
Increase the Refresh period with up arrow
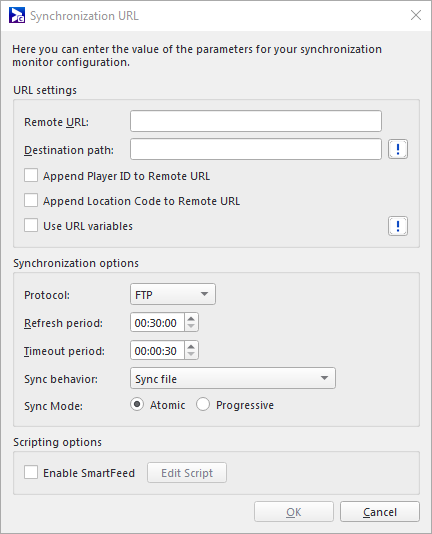coord(191,319)
